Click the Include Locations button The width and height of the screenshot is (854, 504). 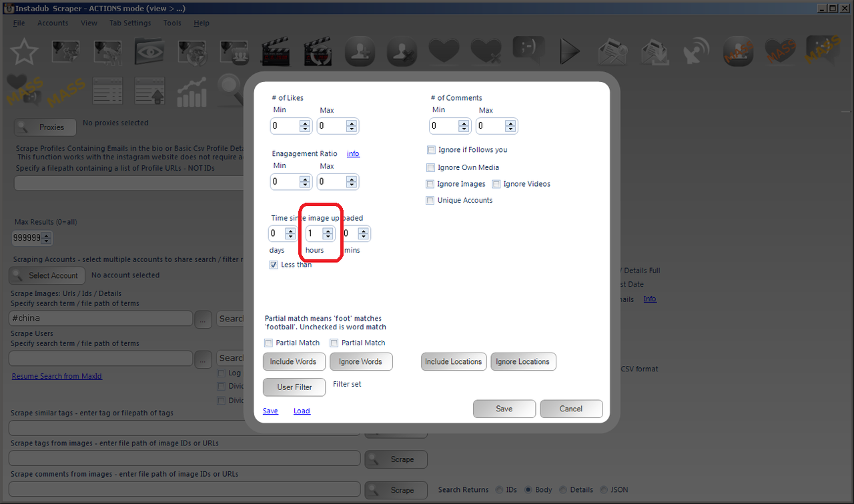[x=454, y=362]
